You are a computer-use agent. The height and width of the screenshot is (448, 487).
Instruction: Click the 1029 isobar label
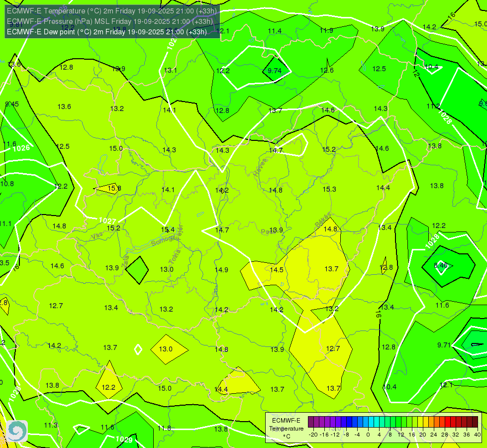(124, 440)
